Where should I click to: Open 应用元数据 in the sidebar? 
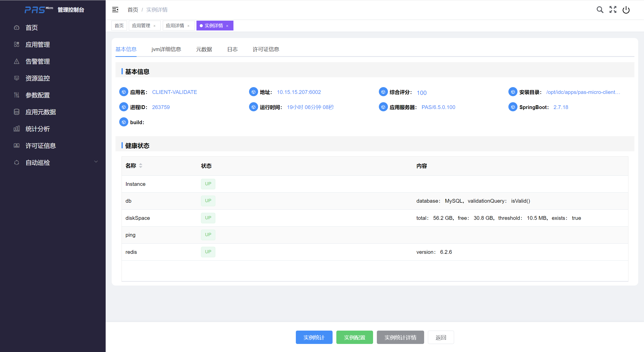tap(41, 112)
